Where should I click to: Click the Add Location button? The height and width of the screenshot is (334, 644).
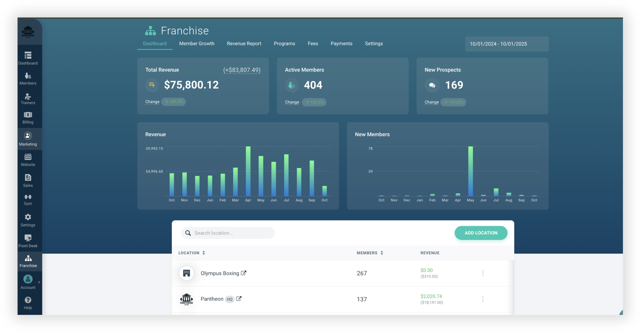(x=481, y=233)
